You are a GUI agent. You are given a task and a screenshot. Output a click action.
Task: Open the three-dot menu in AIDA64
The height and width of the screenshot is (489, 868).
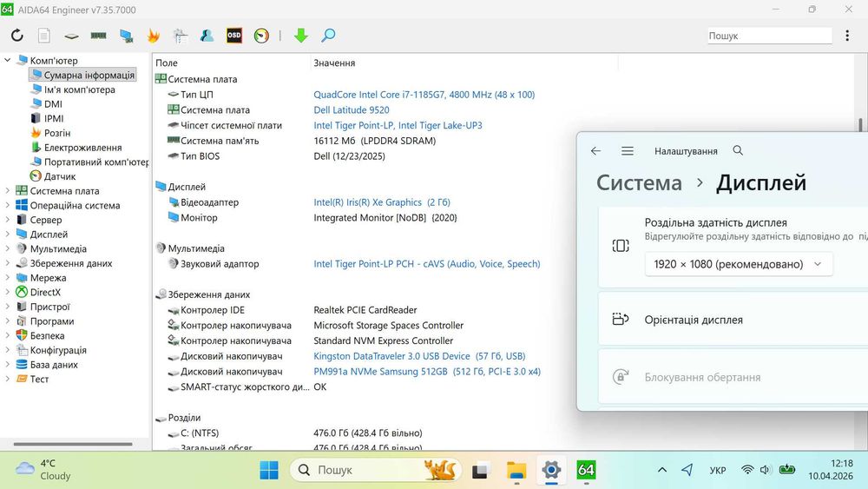point(847,36)
